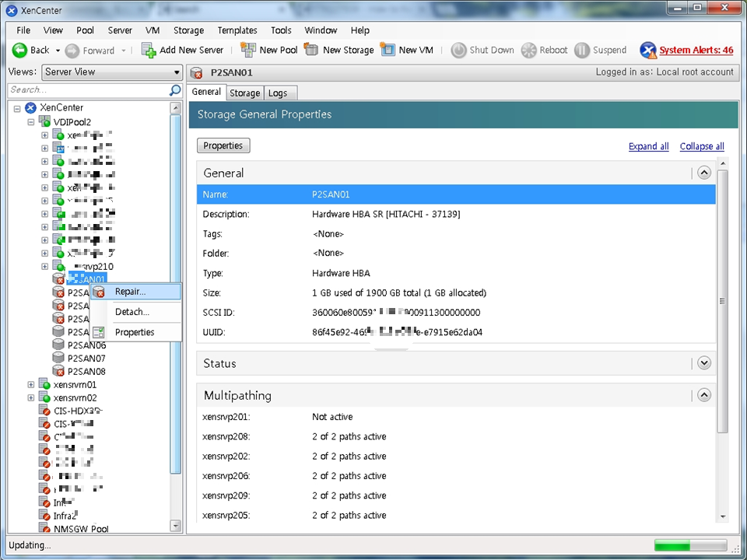Click the New VM toolbar icon
747x560 pixels.
[x=388, y=50]
